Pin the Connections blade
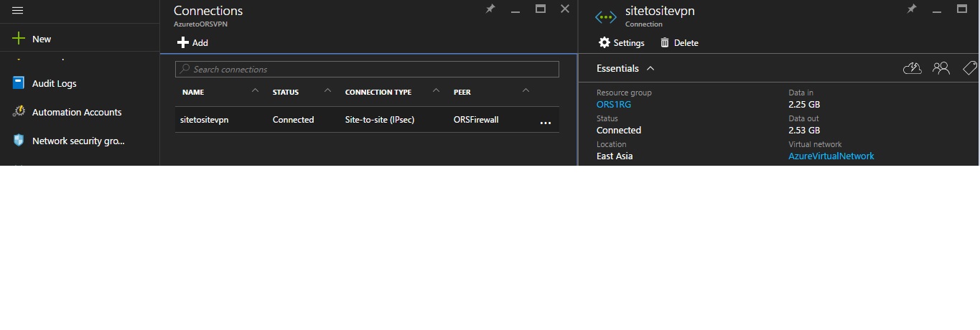 (490, 9)
